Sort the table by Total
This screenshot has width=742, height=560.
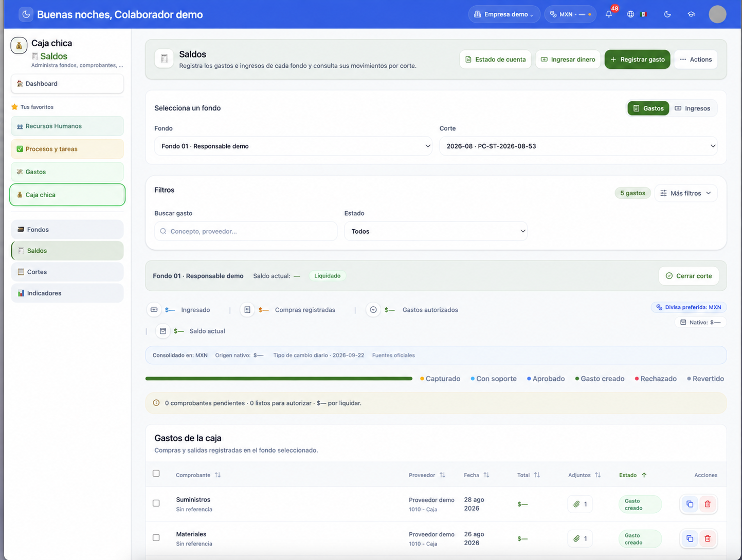pos(528,475)
